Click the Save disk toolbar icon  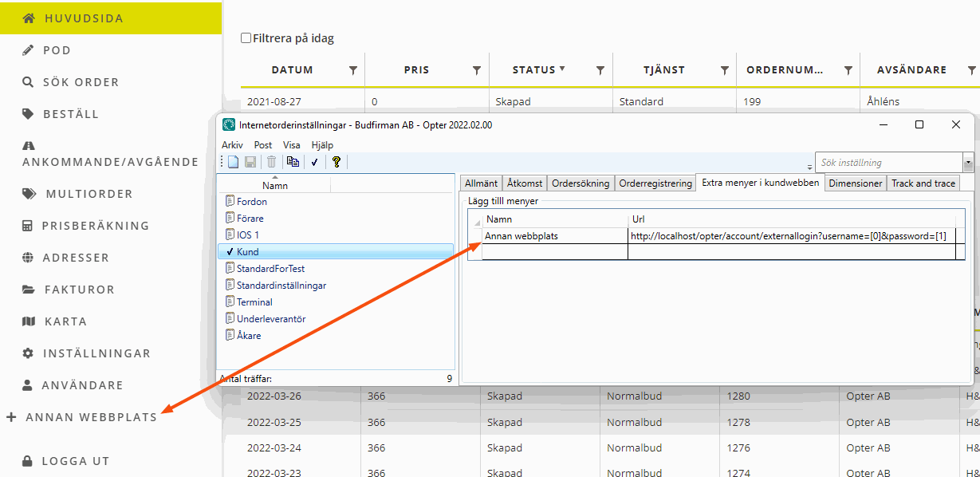(x=250, y=162)
